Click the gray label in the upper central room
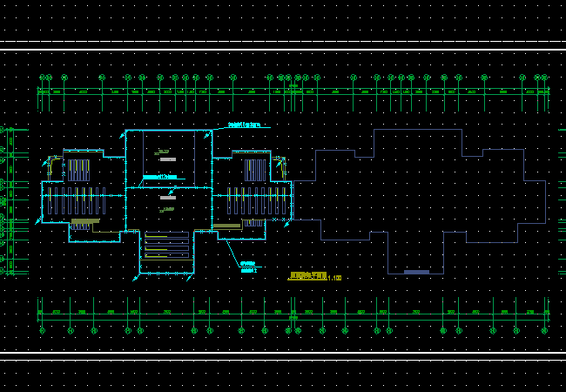Image resolution: width=566 pixels, height=392 pixels. 167,160
